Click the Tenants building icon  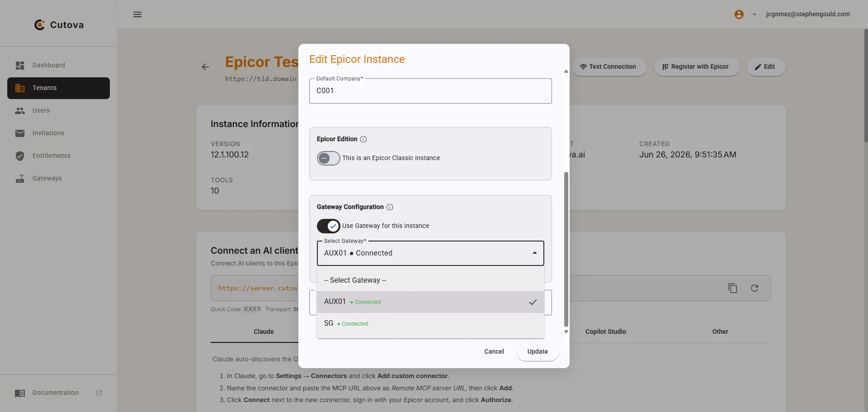coord(20,88)
